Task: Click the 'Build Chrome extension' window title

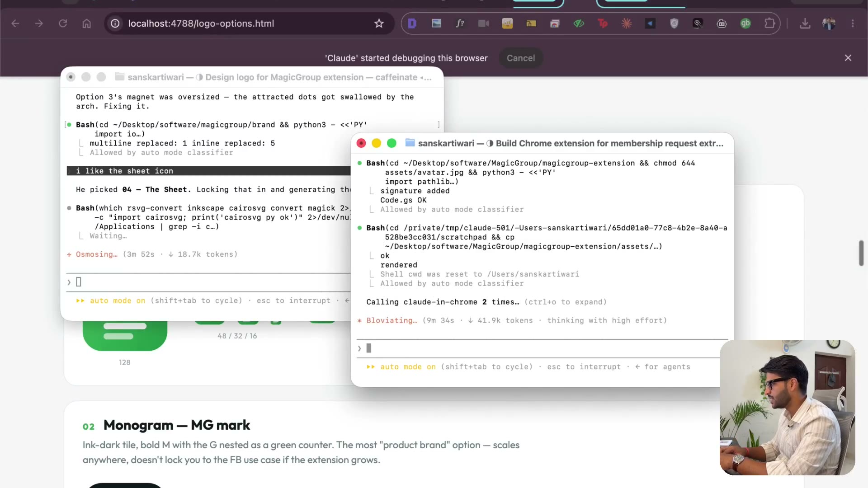Action: (x=609, y=143)
